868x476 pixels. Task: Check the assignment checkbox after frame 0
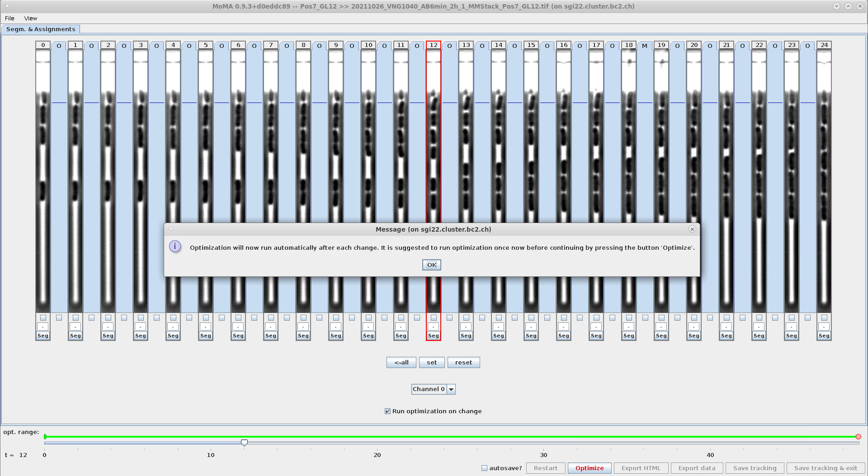pyautogui.click(x=59, y=317)
